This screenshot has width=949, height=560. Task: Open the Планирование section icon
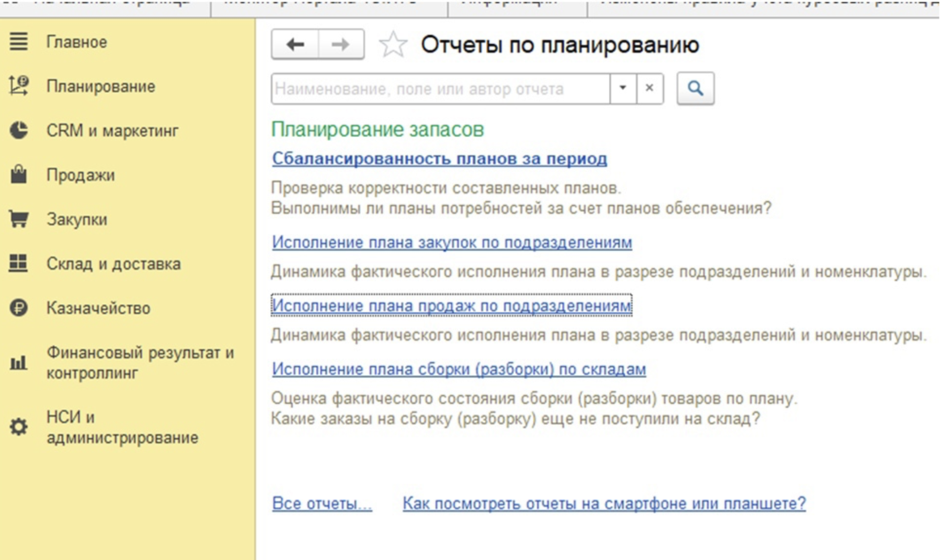19,86
